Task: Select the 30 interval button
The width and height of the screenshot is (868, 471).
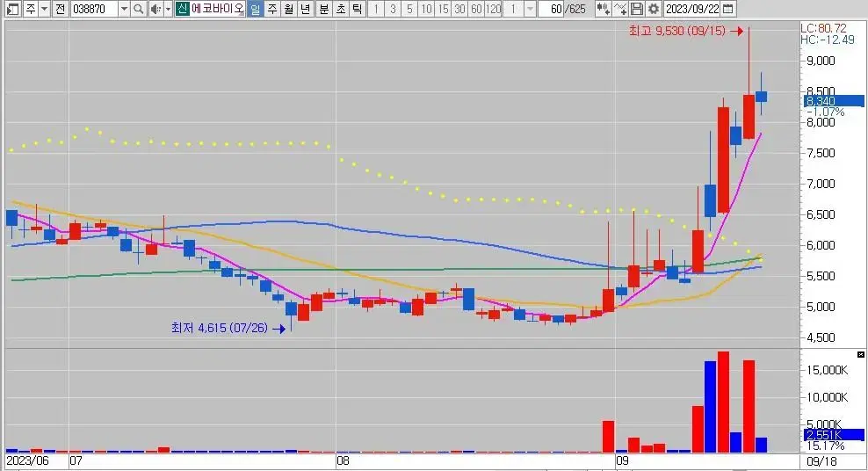Action: pyautogui.click(x=459, y=9)
